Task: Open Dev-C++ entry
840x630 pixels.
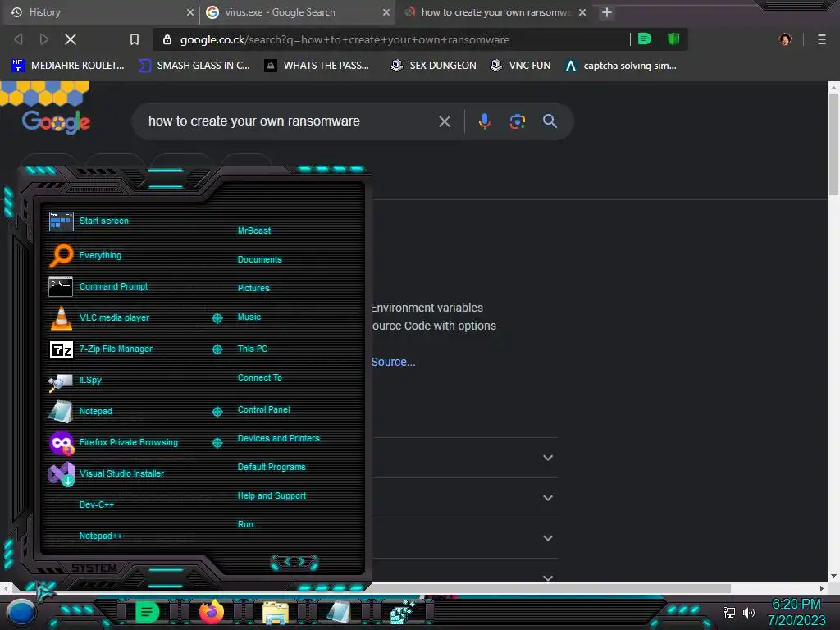Action: click(97, 504)
